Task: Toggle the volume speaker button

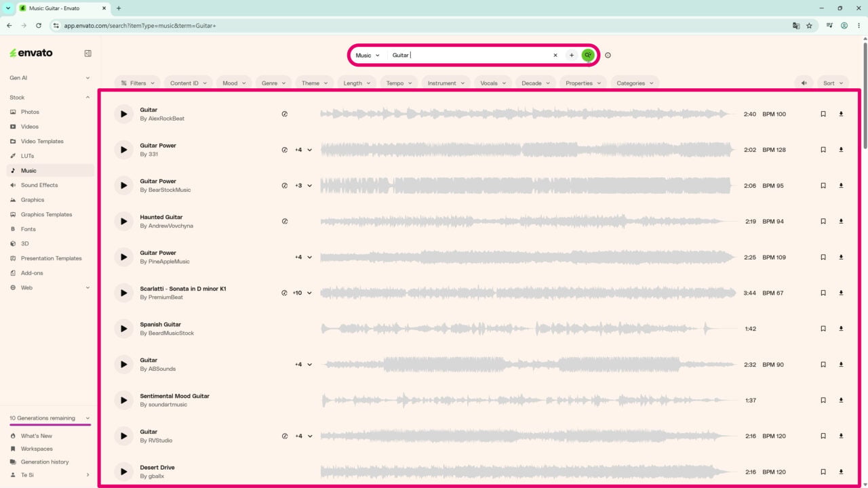Action: (804, 83)
